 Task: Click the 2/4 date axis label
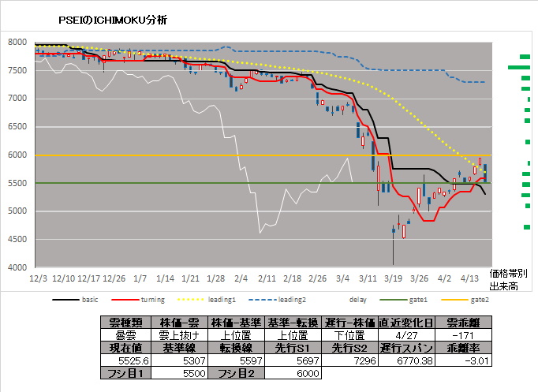[241, 278]
